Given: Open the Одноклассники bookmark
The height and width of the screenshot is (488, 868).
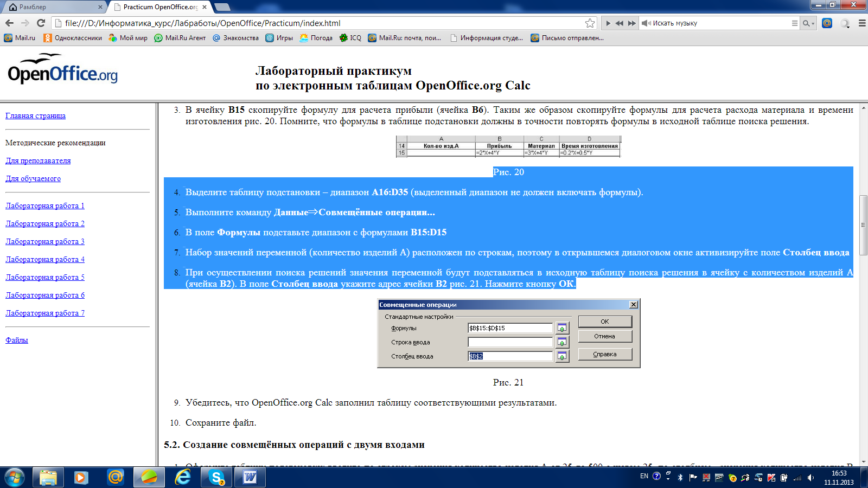Looking at the screenshot, I should click(x=73, y=38).
